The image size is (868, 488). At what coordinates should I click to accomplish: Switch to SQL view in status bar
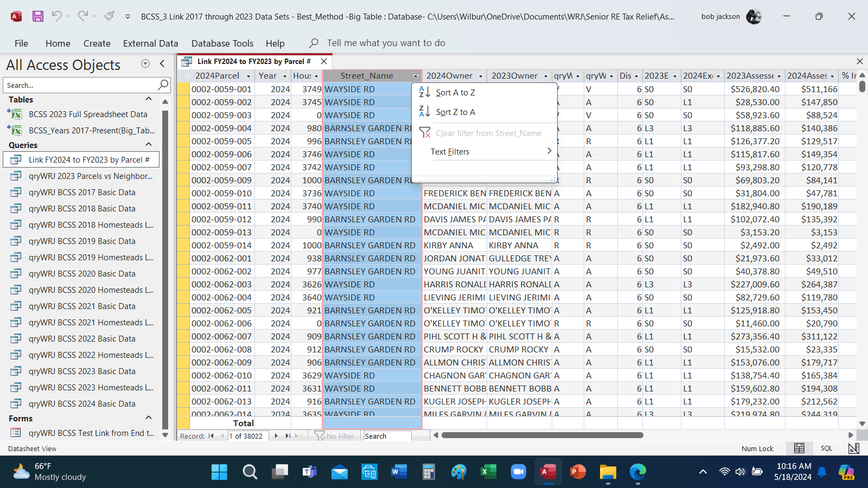tap(826, 448)
